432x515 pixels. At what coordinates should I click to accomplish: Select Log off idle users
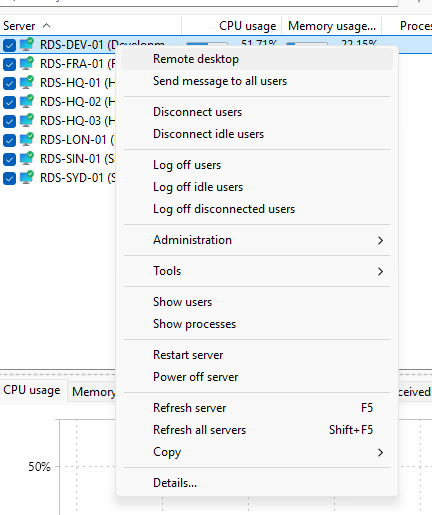pyautogui.click(x=257, y=187)
